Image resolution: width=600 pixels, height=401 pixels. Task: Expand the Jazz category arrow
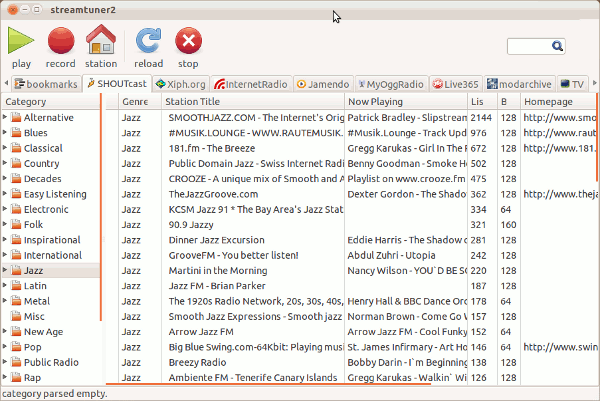[5, 270]
